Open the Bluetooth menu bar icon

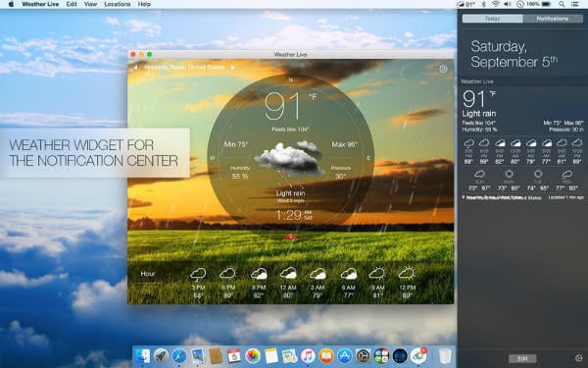[x=483, y=4]
